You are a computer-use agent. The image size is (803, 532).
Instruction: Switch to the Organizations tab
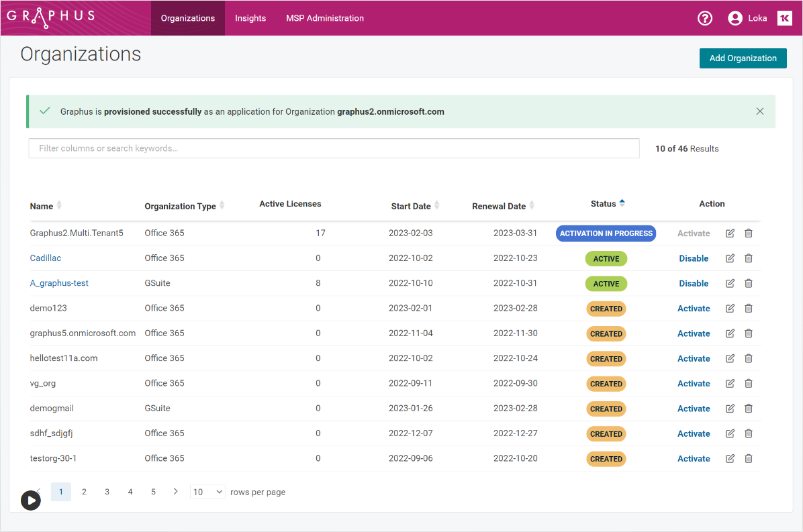tap(188, 18)
